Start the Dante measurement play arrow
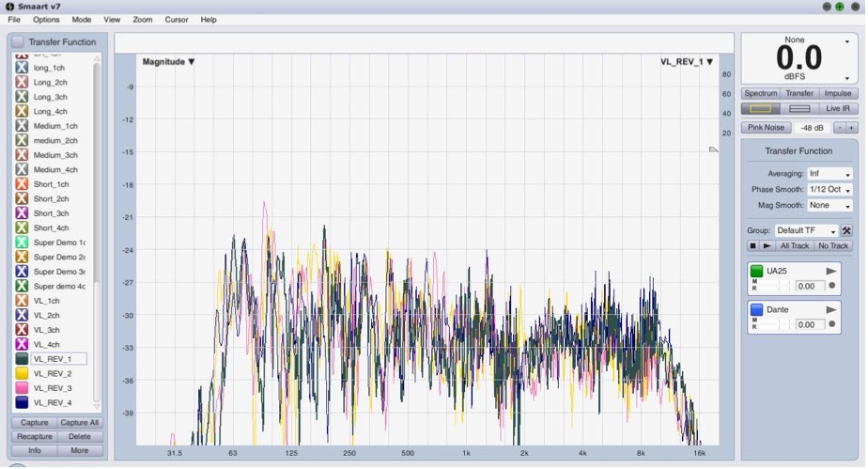The width and height of the screenshot is (868, 469). (831, 309)
